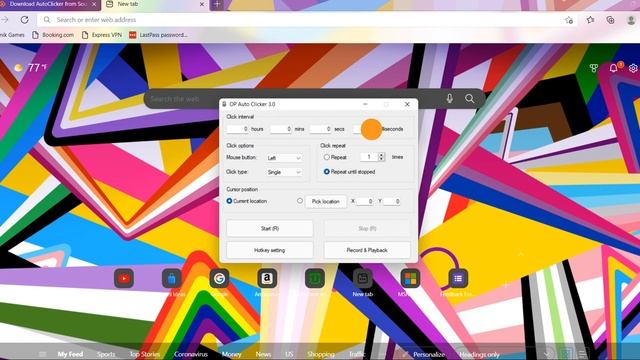The width and height of the screenshot is (640, 360).
Task: Open the Headings only layout dropdown
Action: point(480,354)
